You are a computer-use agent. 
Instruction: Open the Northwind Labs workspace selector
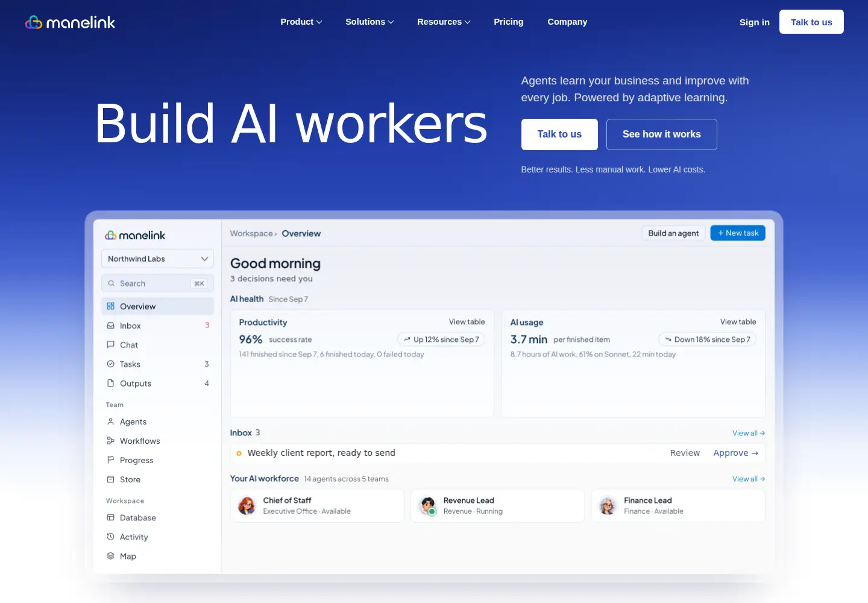(x=157, y=259)
